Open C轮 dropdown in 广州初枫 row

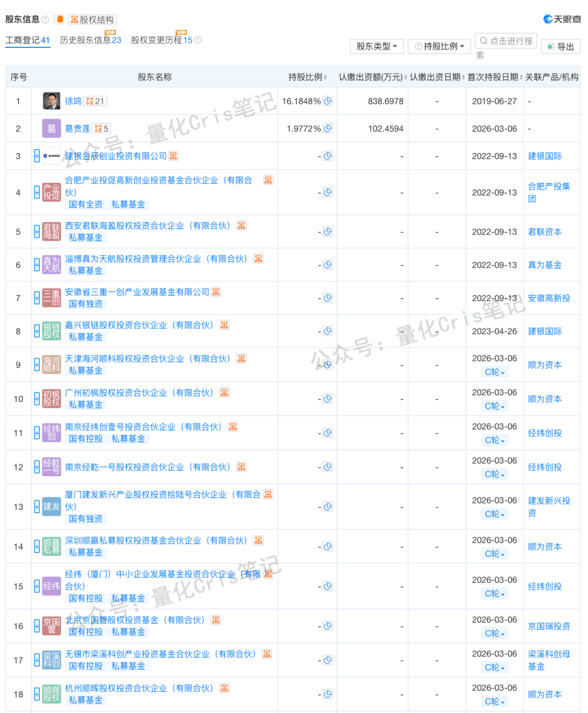coord(495,406)
